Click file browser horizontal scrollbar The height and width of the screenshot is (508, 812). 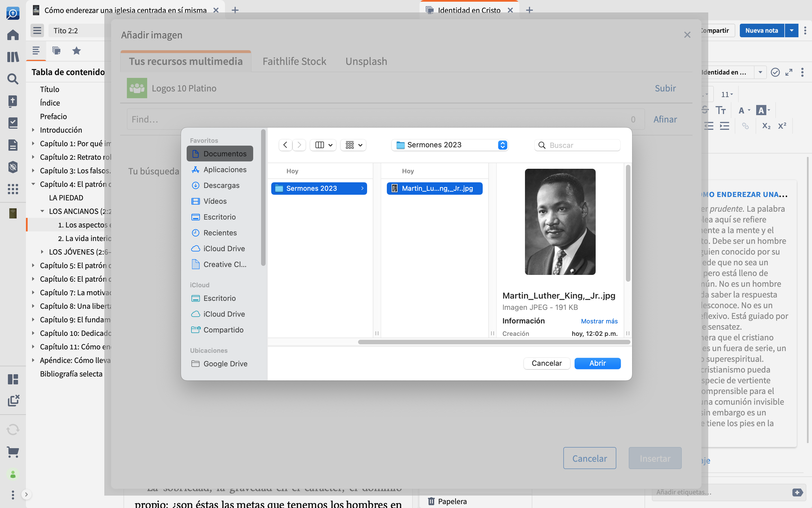click(494, 342)
